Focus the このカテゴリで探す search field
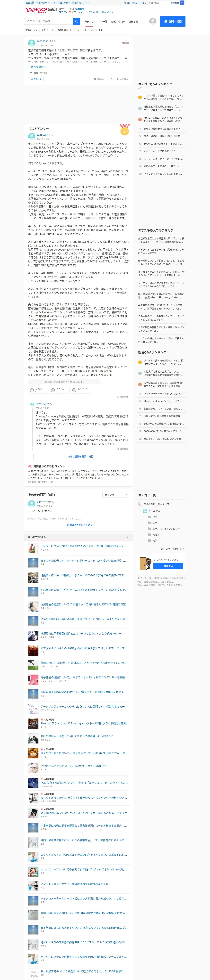Image resolution: width=210 pixels, height=980 pixels. [48, 21]
